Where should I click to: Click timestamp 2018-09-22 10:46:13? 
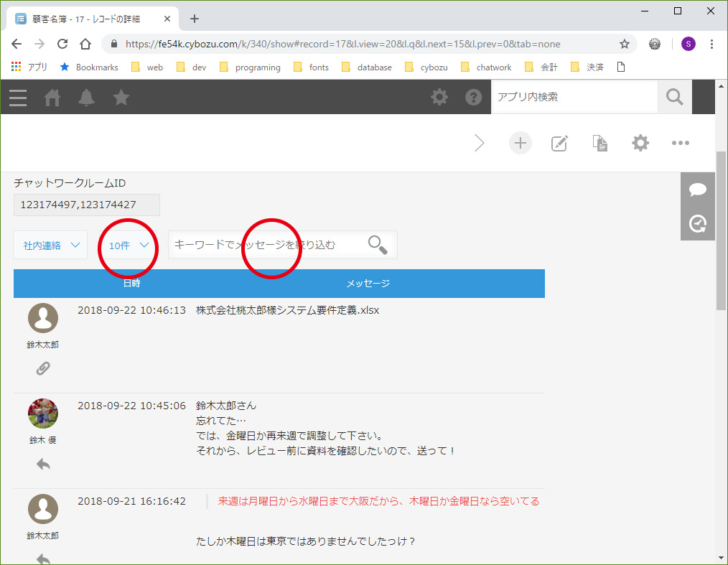(x=131, y=310)
